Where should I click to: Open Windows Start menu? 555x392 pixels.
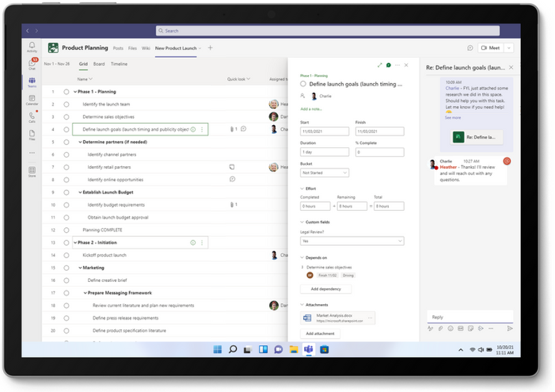pyautogui.click(x=217, y=349)
